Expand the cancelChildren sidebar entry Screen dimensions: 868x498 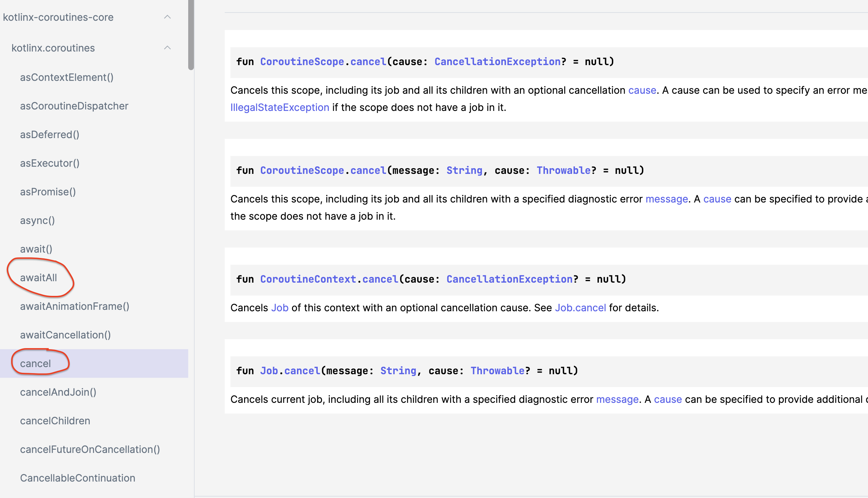click(x=55, y=421)
